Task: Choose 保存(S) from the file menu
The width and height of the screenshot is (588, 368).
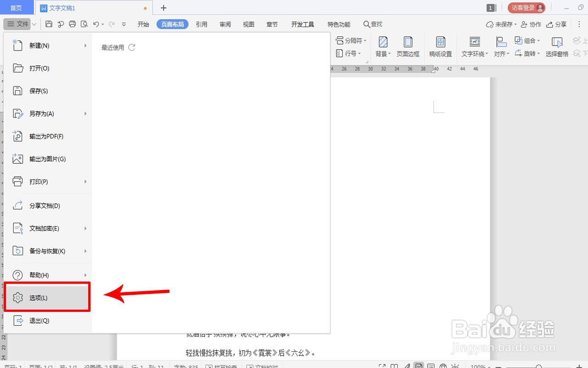Action: tap(48, 91)
